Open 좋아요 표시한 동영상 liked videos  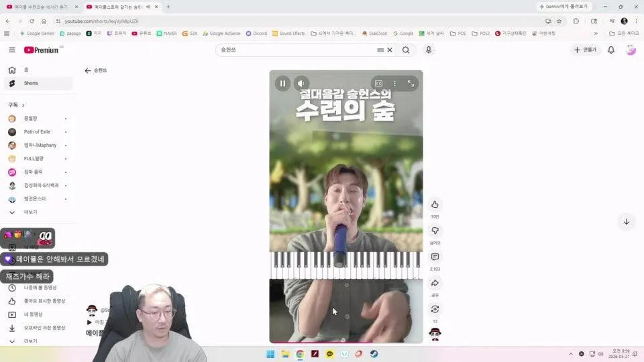tap(38, 301)
